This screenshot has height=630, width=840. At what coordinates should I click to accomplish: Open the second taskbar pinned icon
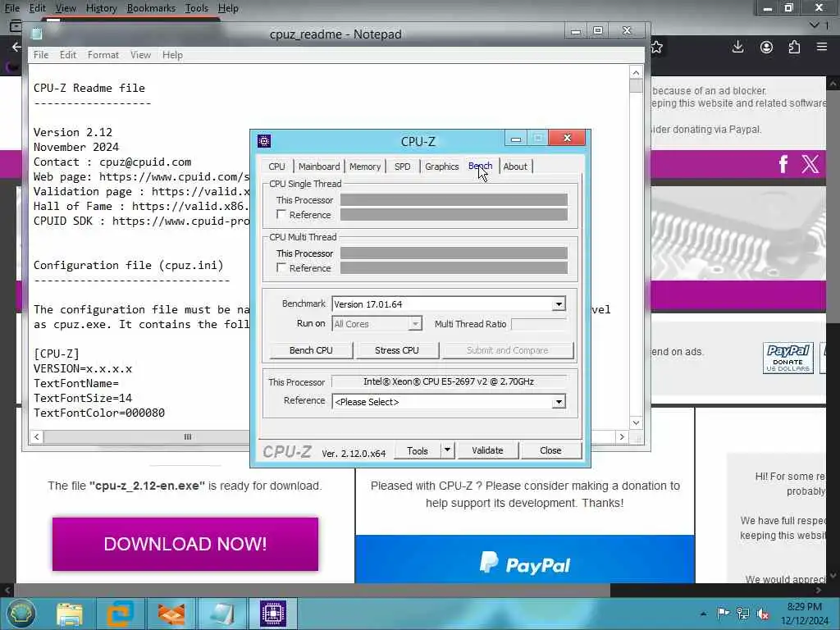click(120, 614)
